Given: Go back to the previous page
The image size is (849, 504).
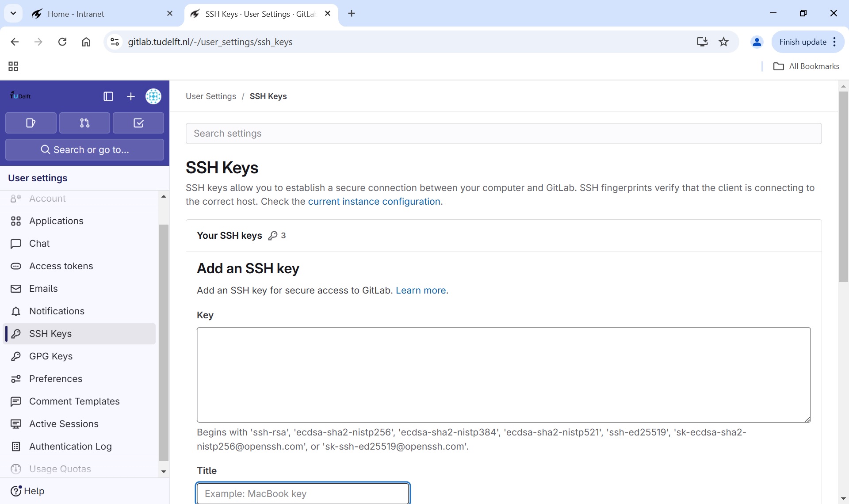Looking at the screenshot, I should 15,42.
